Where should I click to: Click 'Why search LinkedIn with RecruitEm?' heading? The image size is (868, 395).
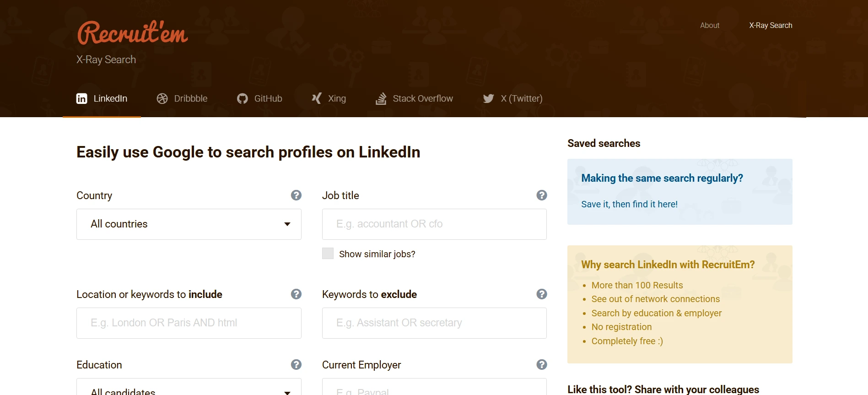[x=668, y=265]
